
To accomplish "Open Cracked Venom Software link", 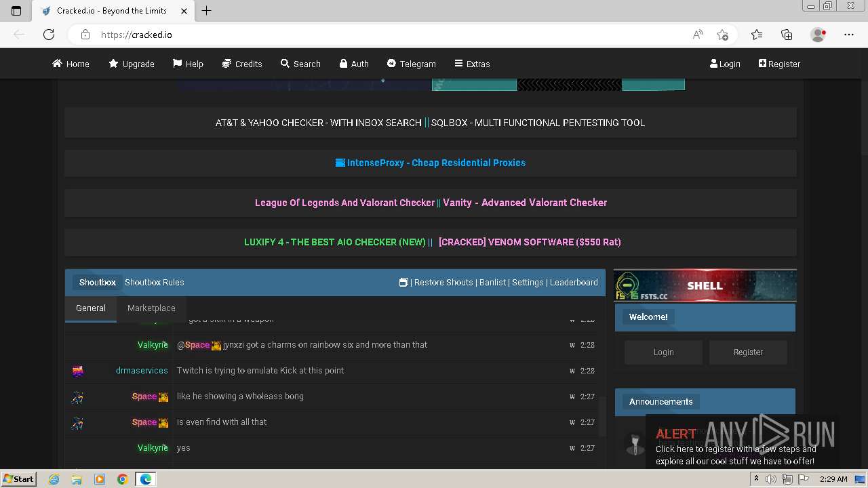I will [530, 242].
